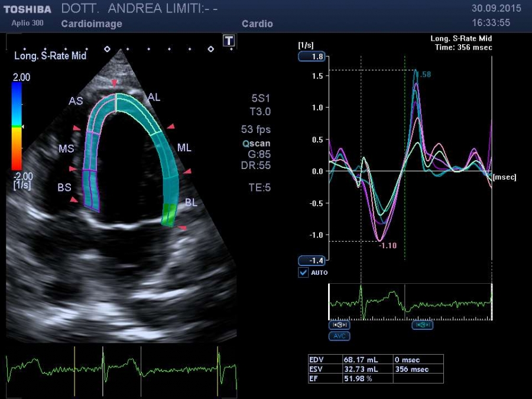
Task: Uncheck the AUTO scale checkbox
Action: click(304, 273)
